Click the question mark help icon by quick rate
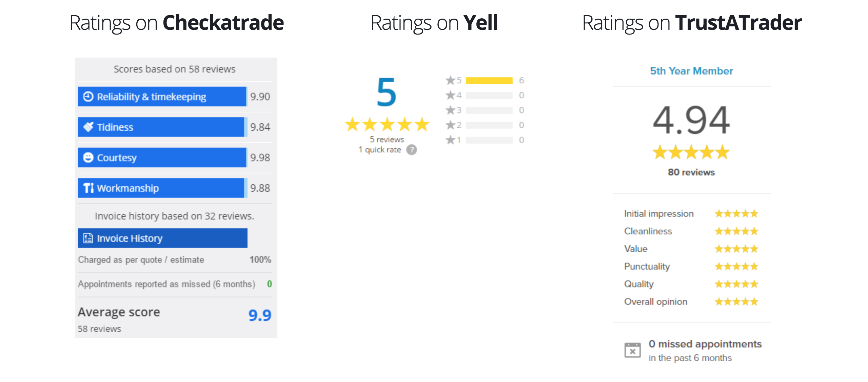 point(412,150)
